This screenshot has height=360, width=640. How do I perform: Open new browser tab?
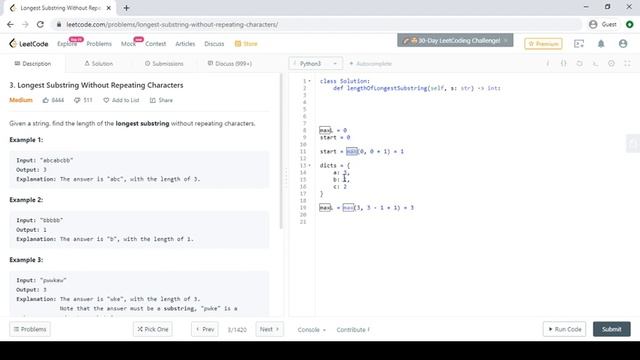tap(126, 8)
